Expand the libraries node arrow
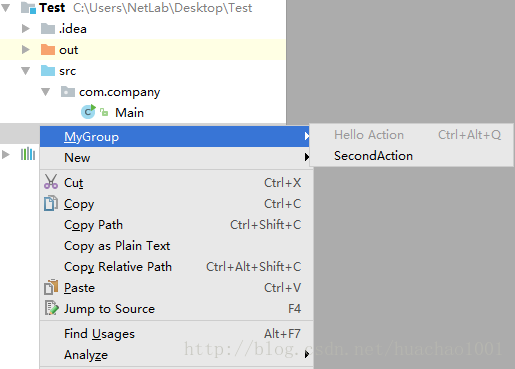This screenshot has height=369, width=515. point(6,154)
